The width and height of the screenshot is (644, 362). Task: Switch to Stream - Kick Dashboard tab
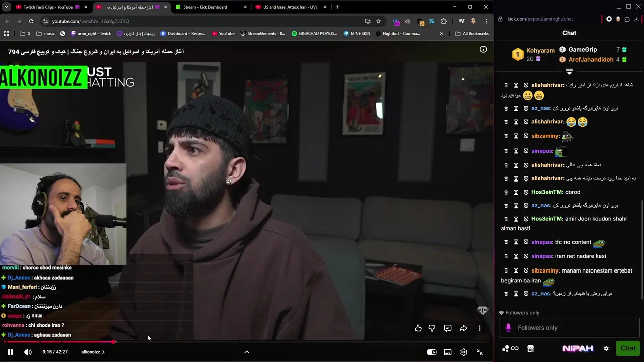(205, 7)
